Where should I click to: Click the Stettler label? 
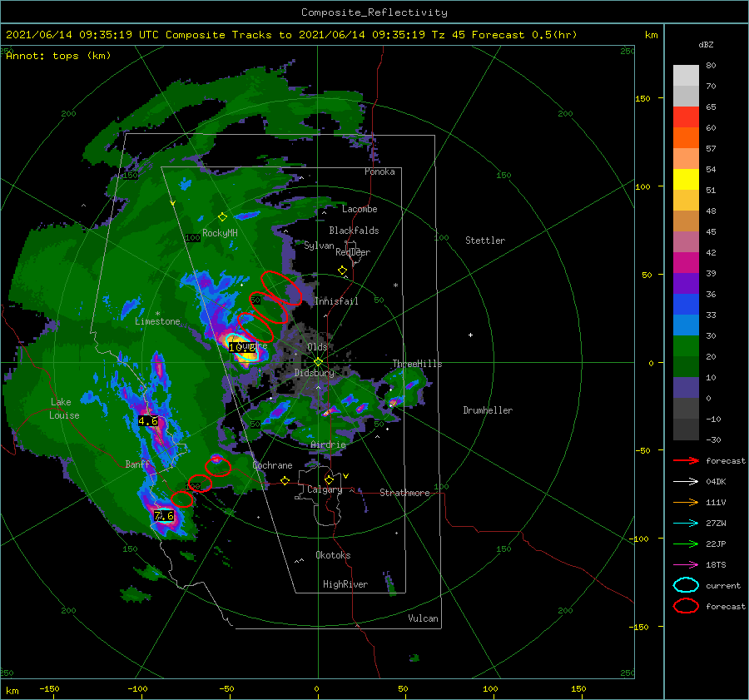click(485, 241)
